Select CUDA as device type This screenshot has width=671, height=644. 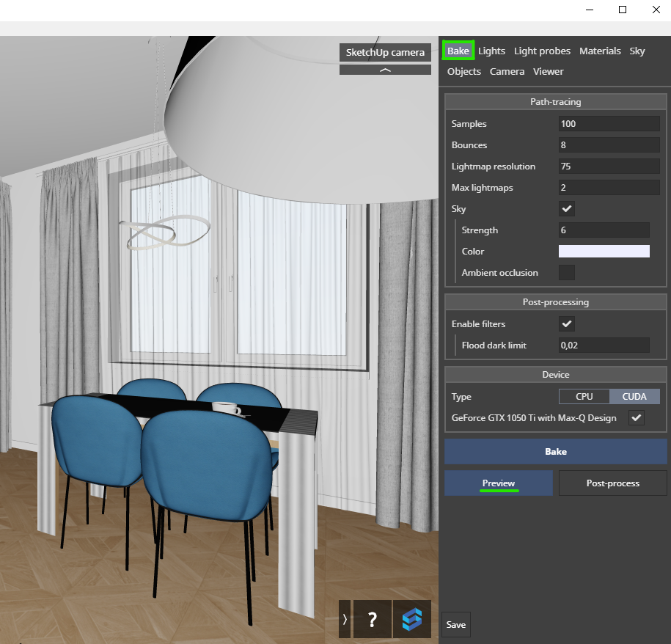634,397
